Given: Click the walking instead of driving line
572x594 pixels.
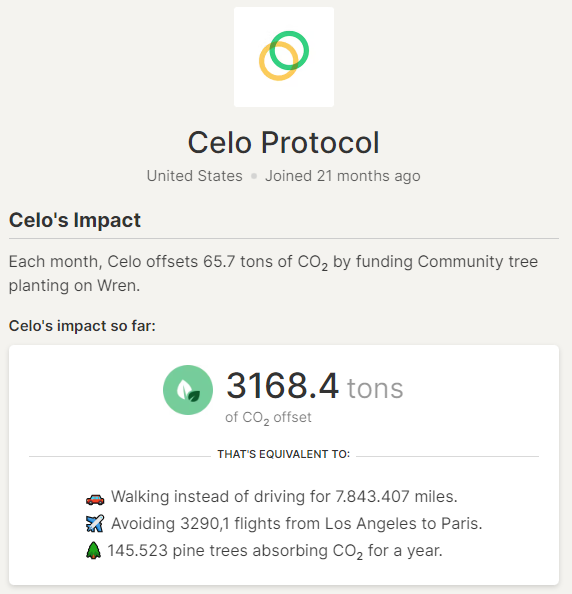Looking at the screenshot, I should (284, 496).
